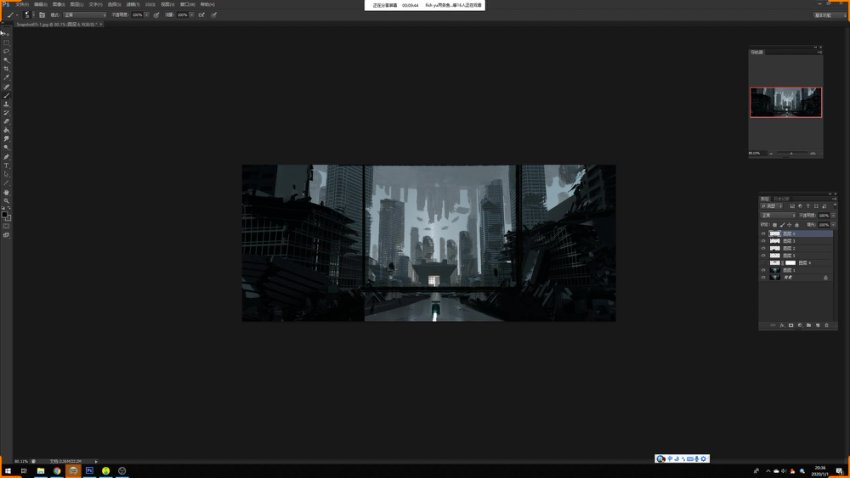Click the foreground color swatch

pos(4,214)
